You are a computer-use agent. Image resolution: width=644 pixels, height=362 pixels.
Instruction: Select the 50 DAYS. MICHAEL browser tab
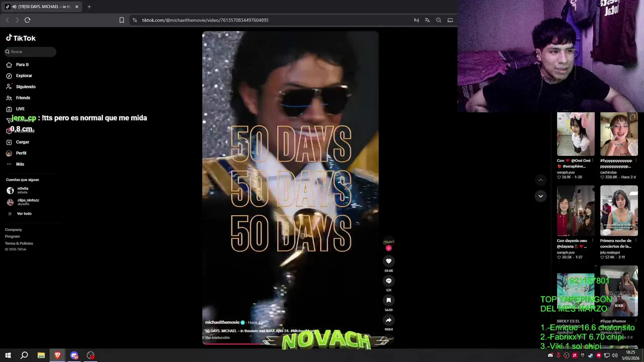click(x=42, y=7)
